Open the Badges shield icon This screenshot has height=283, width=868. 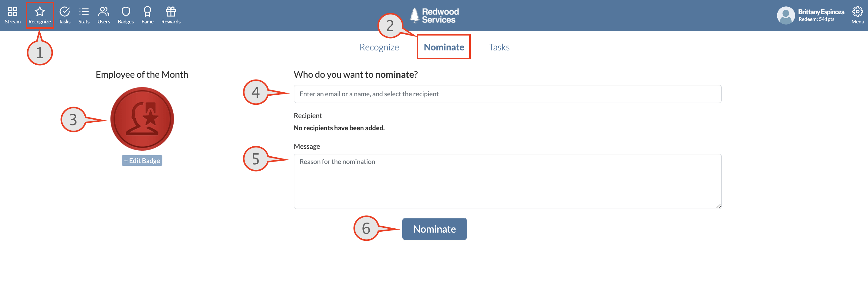coord(126,12)
